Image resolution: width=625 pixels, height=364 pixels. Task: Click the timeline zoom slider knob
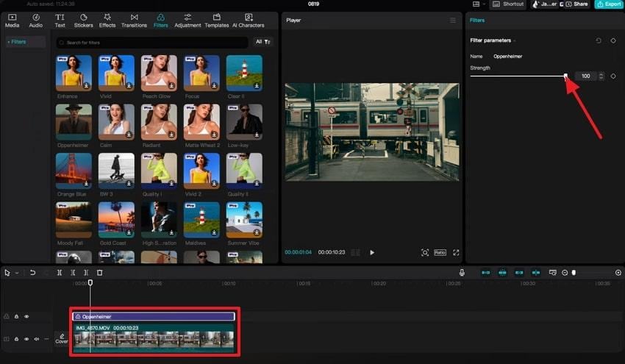574,273
